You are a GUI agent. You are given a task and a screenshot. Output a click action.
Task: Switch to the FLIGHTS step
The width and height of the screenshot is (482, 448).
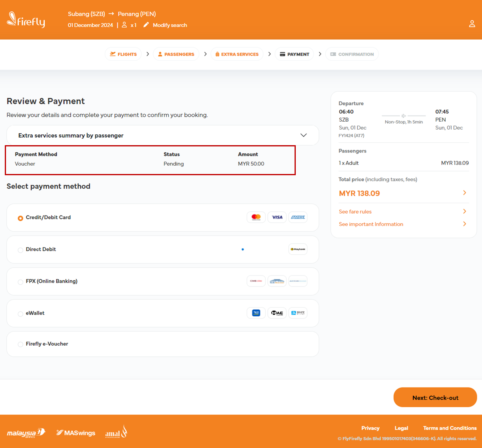point(123,54)
